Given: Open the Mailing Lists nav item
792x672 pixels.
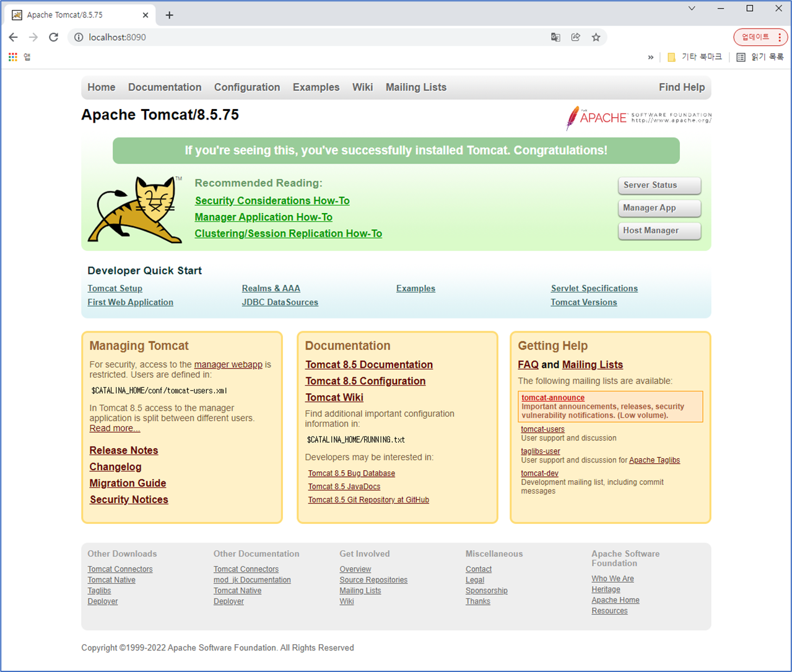Looking at the screenshot, I should 416,87.
